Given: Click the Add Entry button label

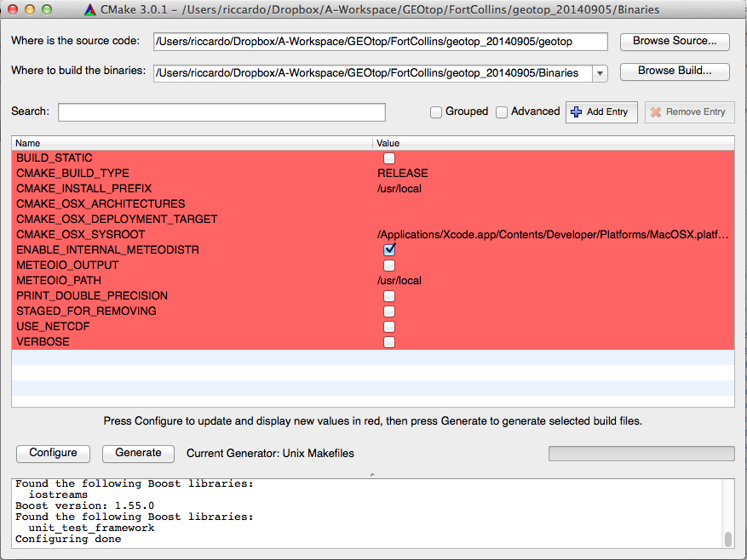Looking at the screenshot, I should pos(607,111).
